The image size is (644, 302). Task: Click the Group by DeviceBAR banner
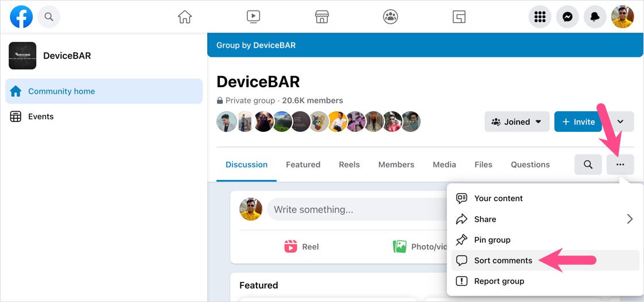point(425,45)
